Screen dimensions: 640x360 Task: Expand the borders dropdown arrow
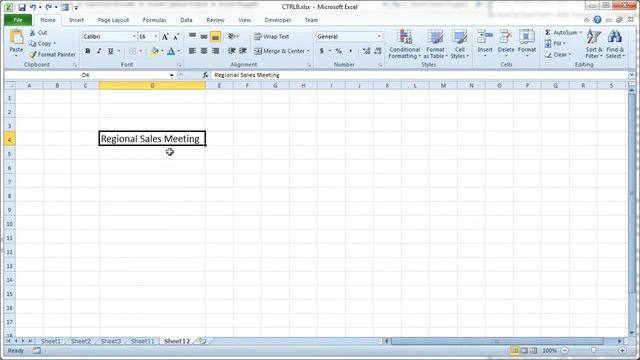[141, 51]
